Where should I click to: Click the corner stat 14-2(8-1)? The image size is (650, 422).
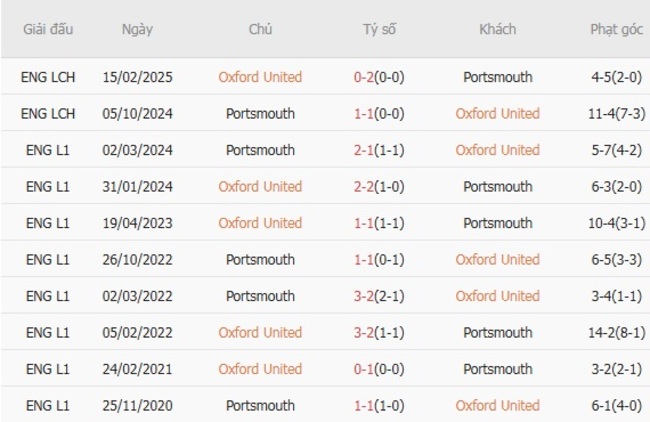(617, 332)
